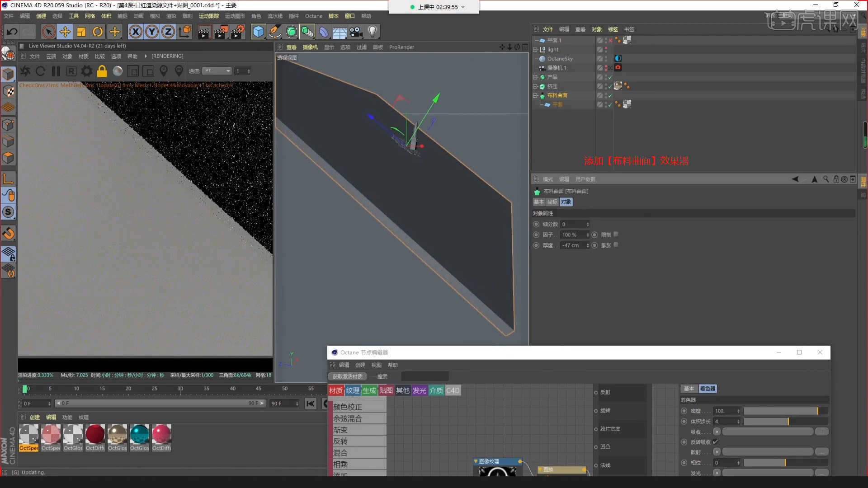Click the 细分数 stepper arrows

click(x=588, y=224)
